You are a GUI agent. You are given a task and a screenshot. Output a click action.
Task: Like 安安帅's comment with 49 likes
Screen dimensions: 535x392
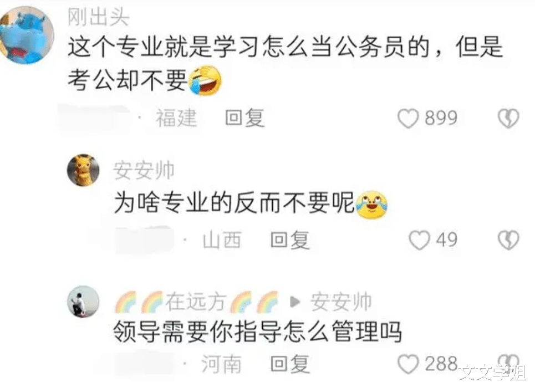[419, 240]
